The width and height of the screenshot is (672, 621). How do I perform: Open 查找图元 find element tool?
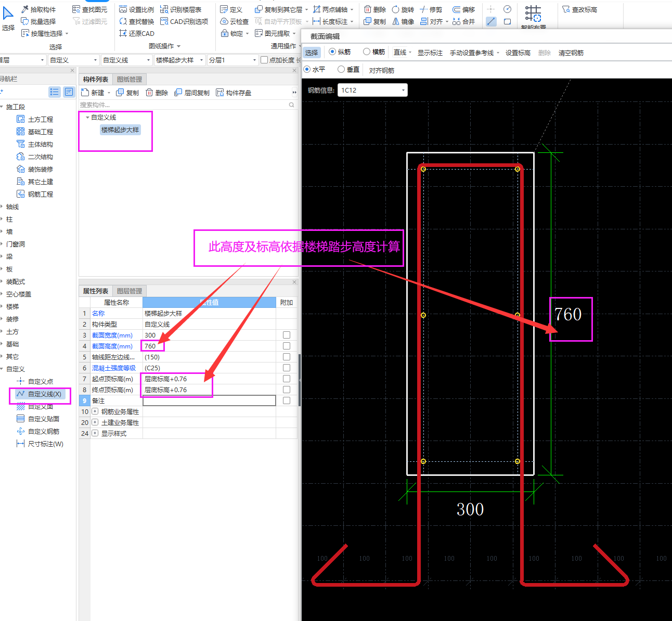[90, 9]
